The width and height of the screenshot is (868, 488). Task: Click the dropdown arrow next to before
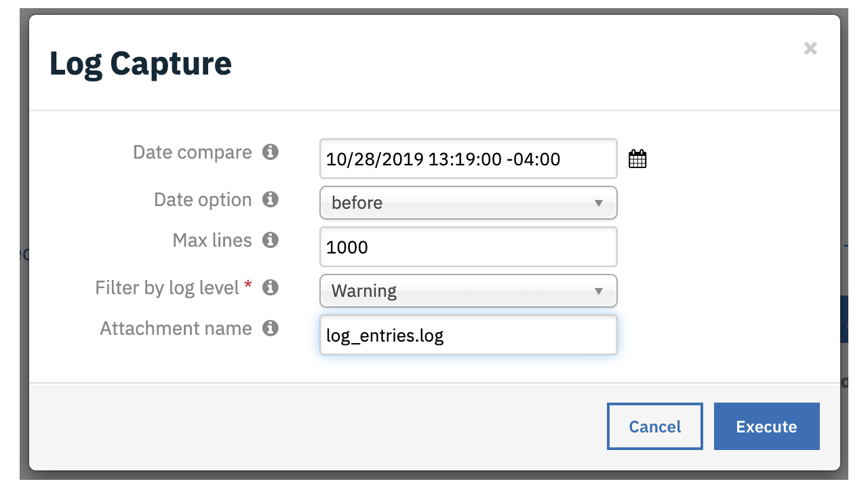click(x=599, y=203)
